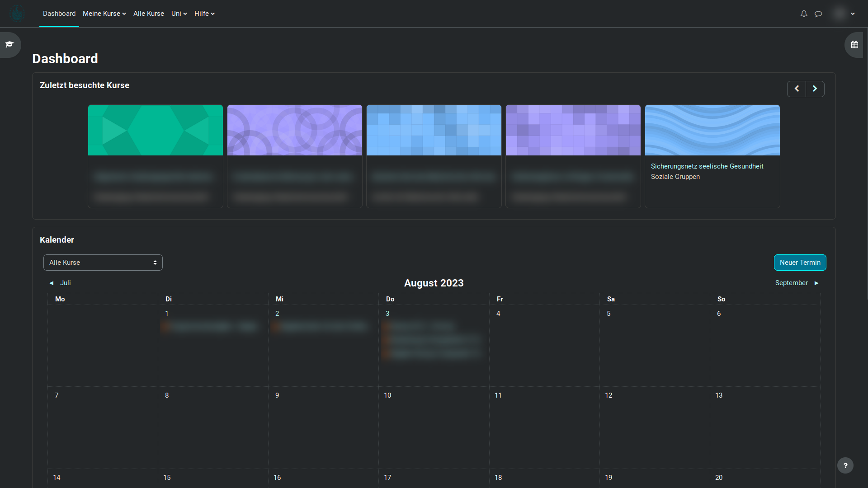Click the Sicherungsnetz seelische Gesundheit course thumbnail
Screen dimensions: 868x488
point(712,130)
